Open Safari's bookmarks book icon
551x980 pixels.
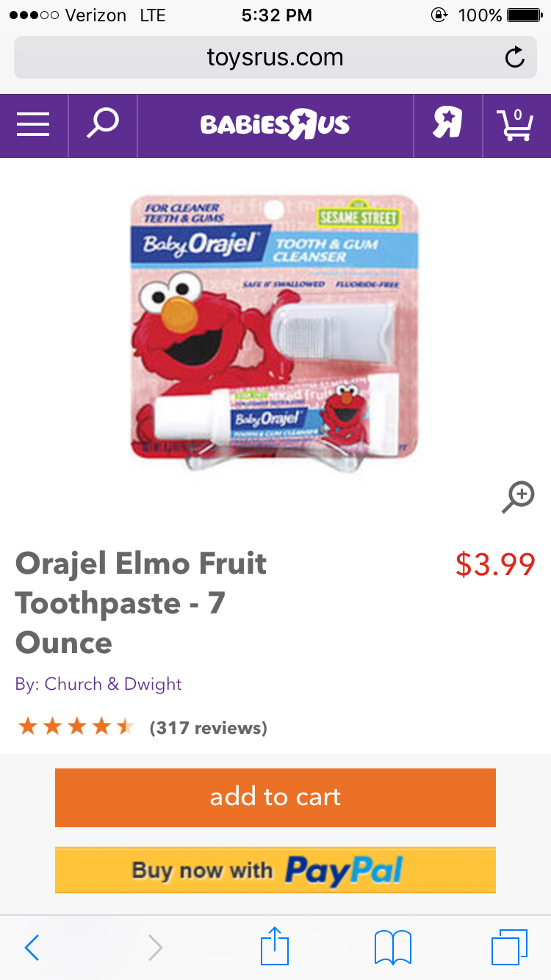pos(393,948)
